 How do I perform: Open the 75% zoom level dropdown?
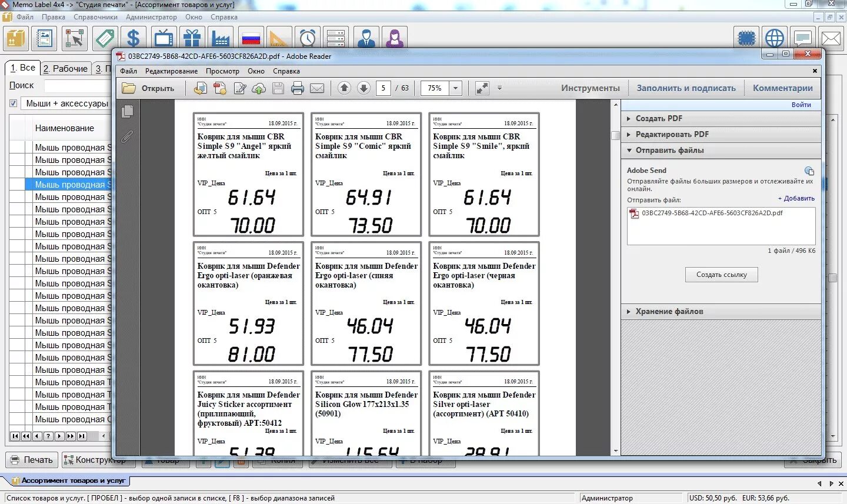pyautogui.click(x=455, y=88)
